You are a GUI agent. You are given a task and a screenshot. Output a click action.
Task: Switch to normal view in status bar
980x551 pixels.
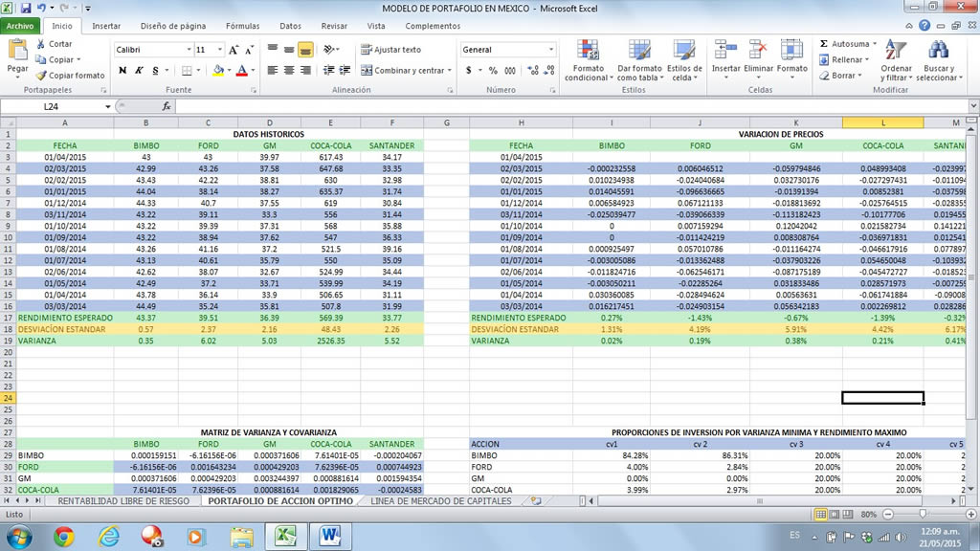point(820,514)
